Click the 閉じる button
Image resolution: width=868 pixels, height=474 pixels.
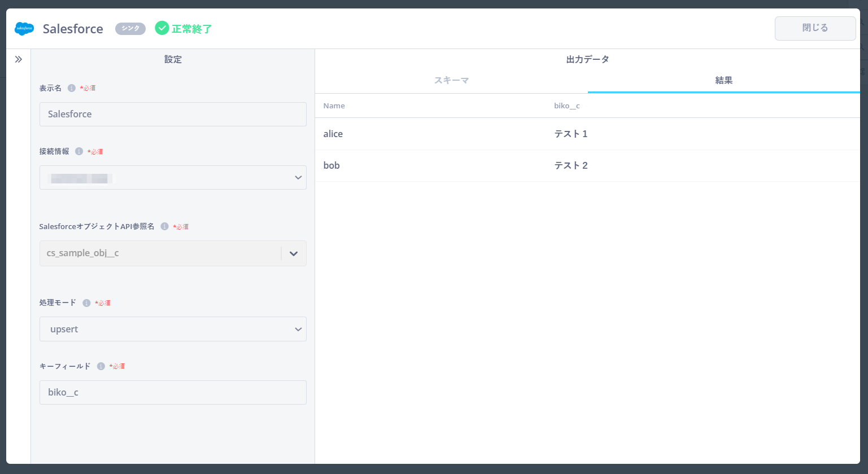(x=815, y=28)
